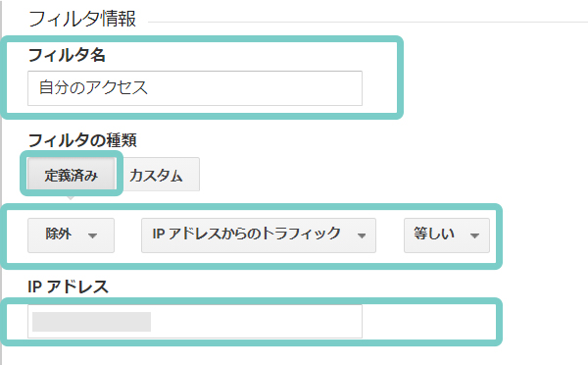Open the 等しい match type dropdown
Image resolution: width=588 pixels, height=365 pixels.
[x=447, y=235]
